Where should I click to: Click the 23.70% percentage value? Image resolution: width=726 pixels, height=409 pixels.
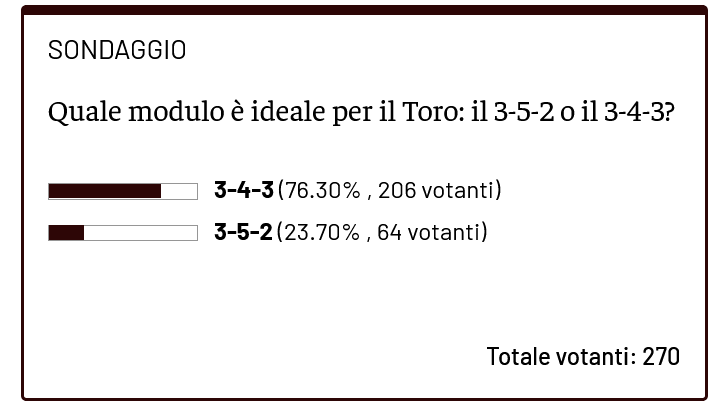tap(321, 232)
